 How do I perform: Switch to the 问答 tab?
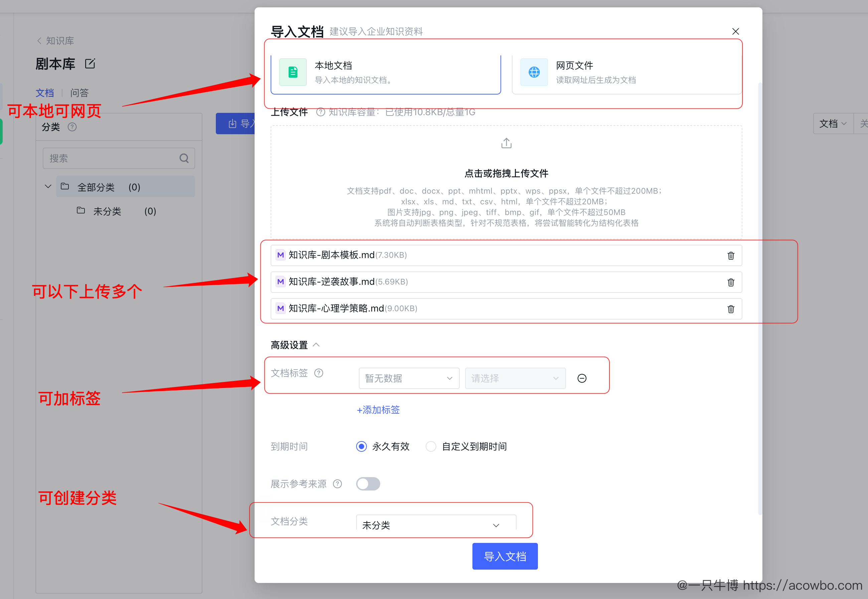[79, 93]
